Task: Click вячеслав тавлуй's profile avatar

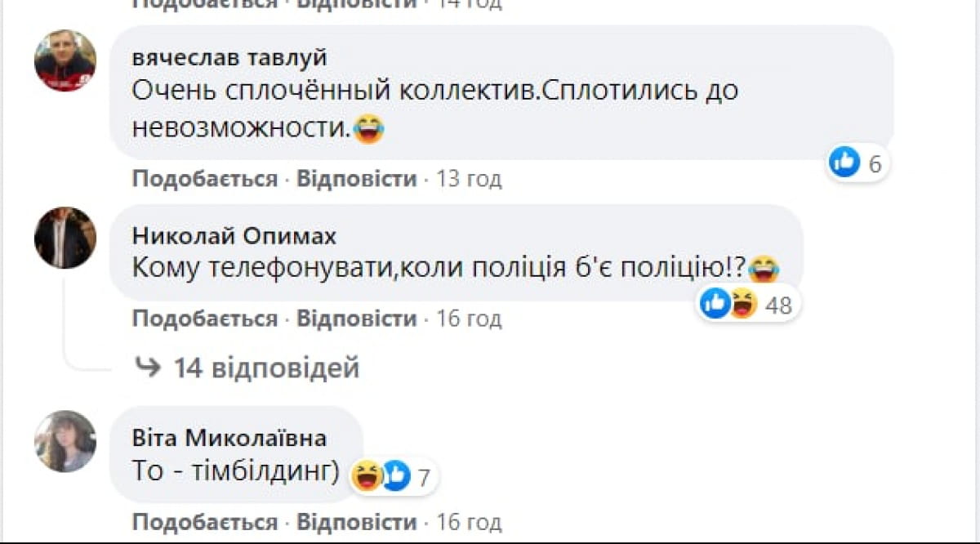Action: click(65, 60)
